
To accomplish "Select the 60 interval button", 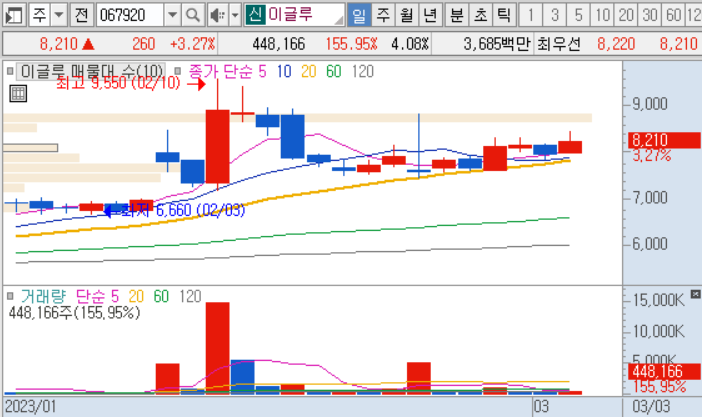I will 673,15.
